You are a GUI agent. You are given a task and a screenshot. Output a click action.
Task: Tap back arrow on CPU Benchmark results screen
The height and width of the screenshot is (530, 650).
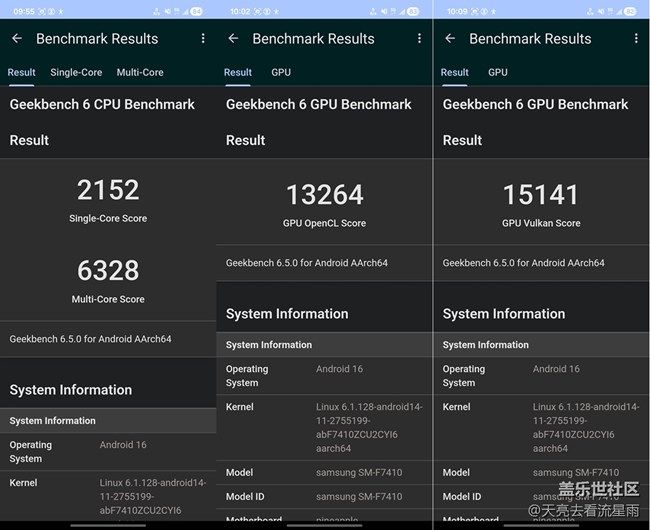[x=17, y=39]
